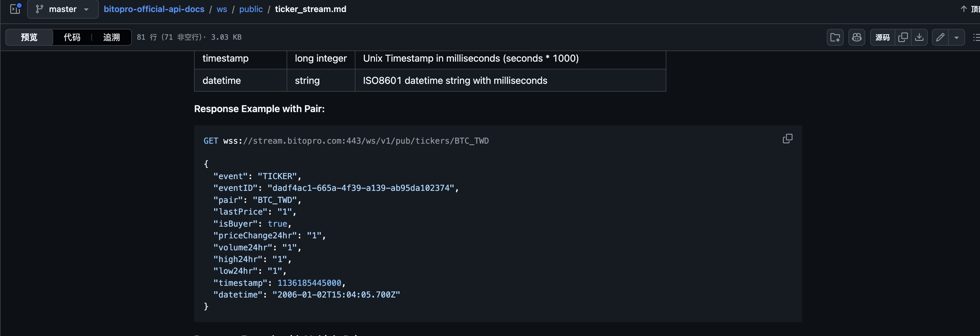980x336 pixels.
Task: Click the ticker_stream.md file name
Action: pos(310,9)
